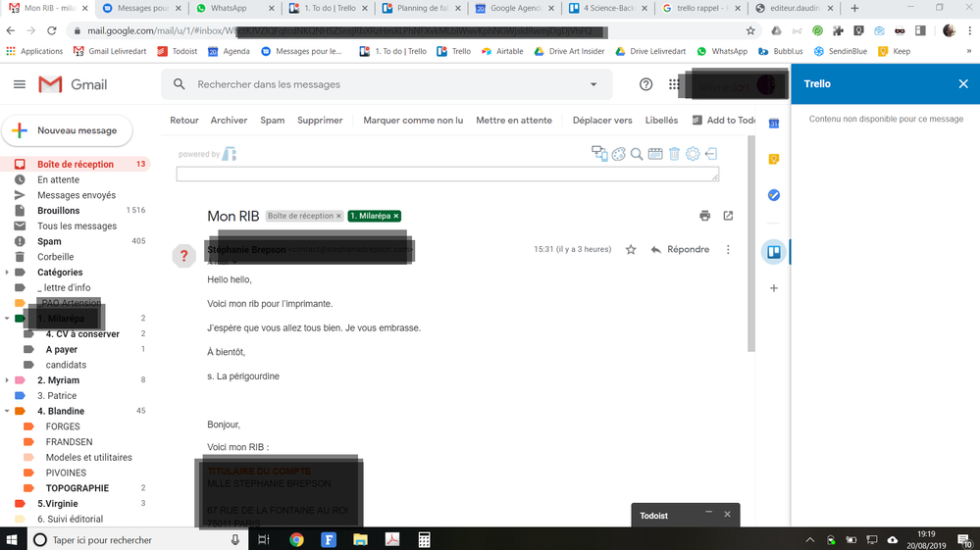Switch to the Planning de fab browser tab
Viewport: 980px width, 550px height.
coord(421,8)
